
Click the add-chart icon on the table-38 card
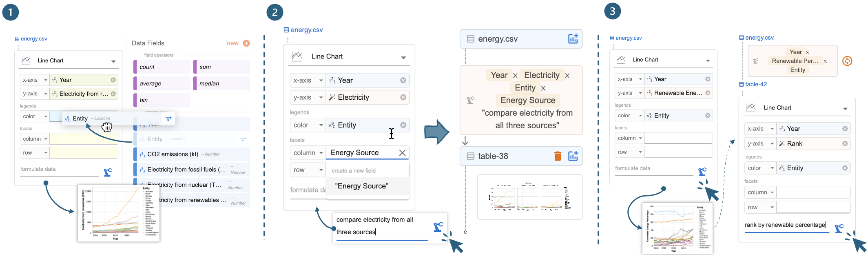click(x=573, y=156)
